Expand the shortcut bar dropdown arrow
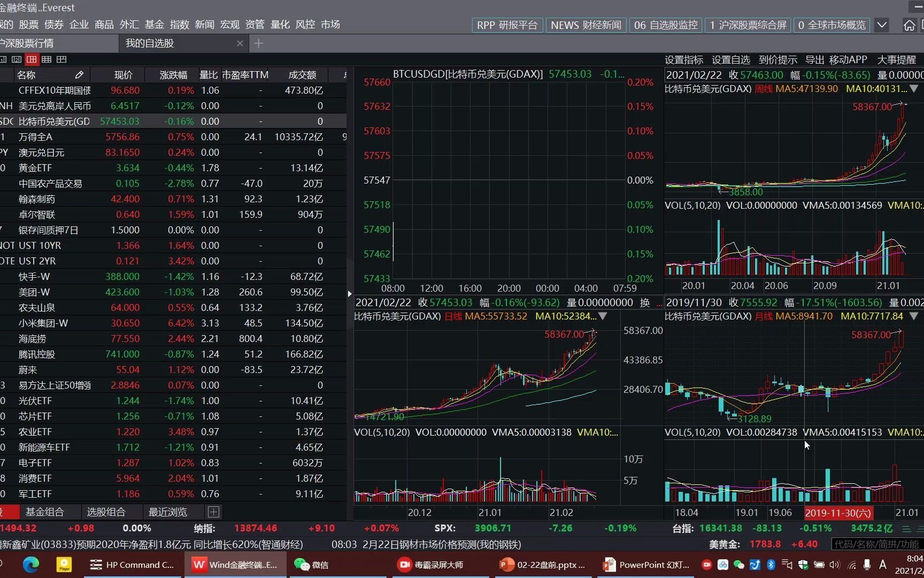Image resolution: width=924 pixels, height=578 pixels. click(882, 25)
